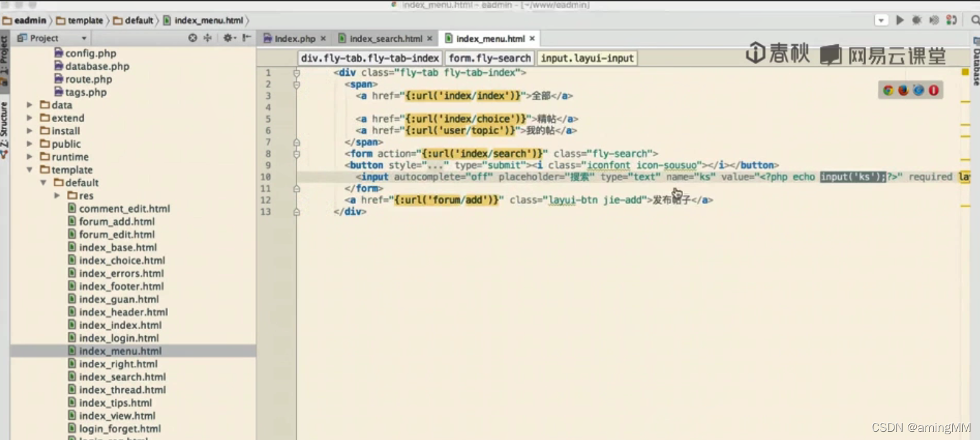The width and height of the screenshot is (980, 440).
Task: Click the yellow inspection status indicator
Action: tap(965, 72)
